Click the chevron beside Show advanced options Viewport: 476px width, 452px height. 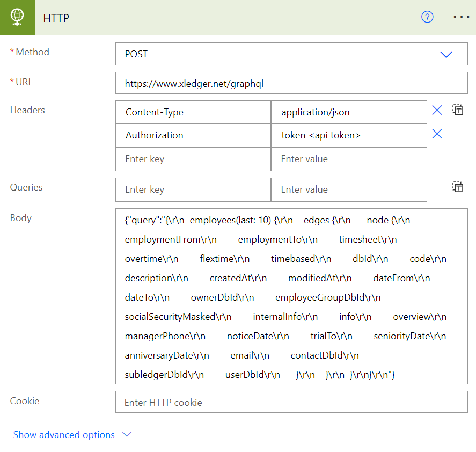tap(127, 434)
